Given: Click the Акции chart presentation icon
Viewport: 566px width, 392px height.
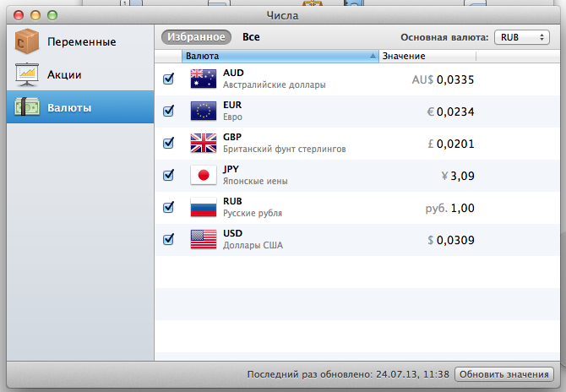Looking at the screenshot, I should pos(27,74).
